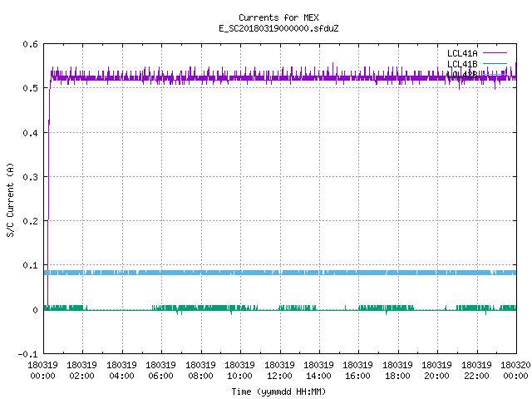The width and height of the screenshot is (532, 399).
Task: Click the x-axis tick 180320 00:00
Action: click(x=515, y=371)
